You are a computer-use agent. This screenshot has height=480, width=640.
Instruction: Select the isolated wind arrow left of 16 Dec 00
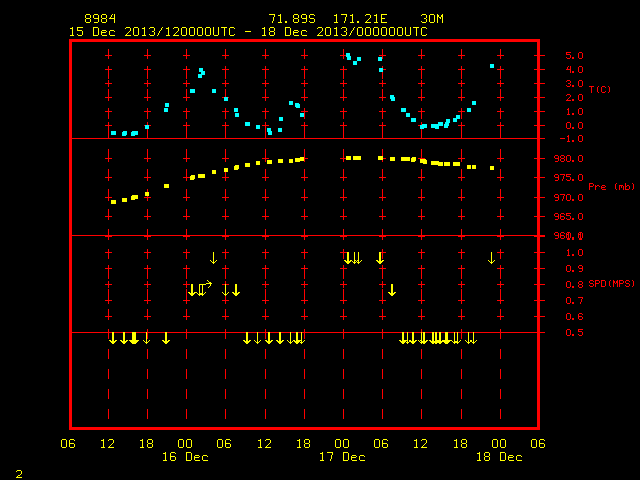click(166, 338)
